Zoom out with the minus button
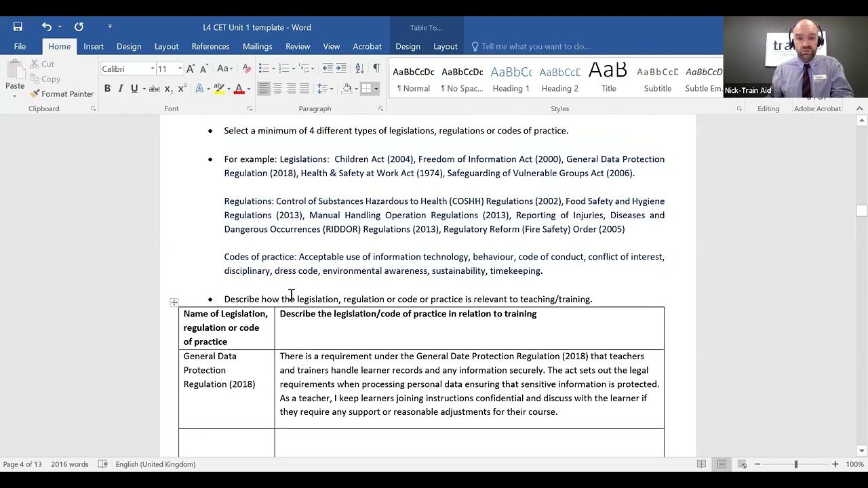 (757, 464)
